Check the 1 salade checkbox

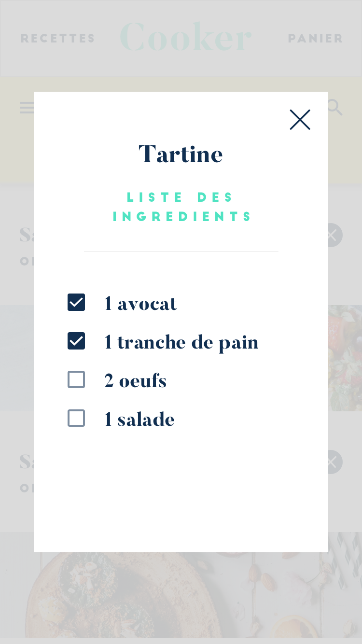tap(76, 419)
